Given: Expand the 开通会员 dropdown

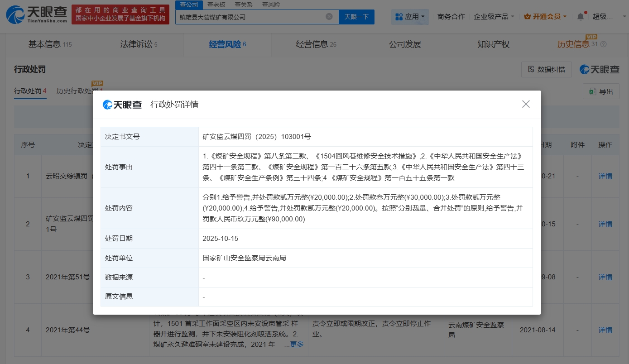Looking at the screenshot, I should (x=545, y=17).
